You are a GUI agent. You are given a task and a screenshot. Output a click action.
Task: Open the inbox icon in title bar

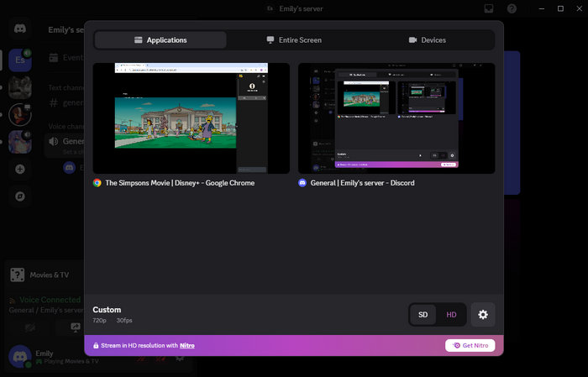tap(489, 8)
